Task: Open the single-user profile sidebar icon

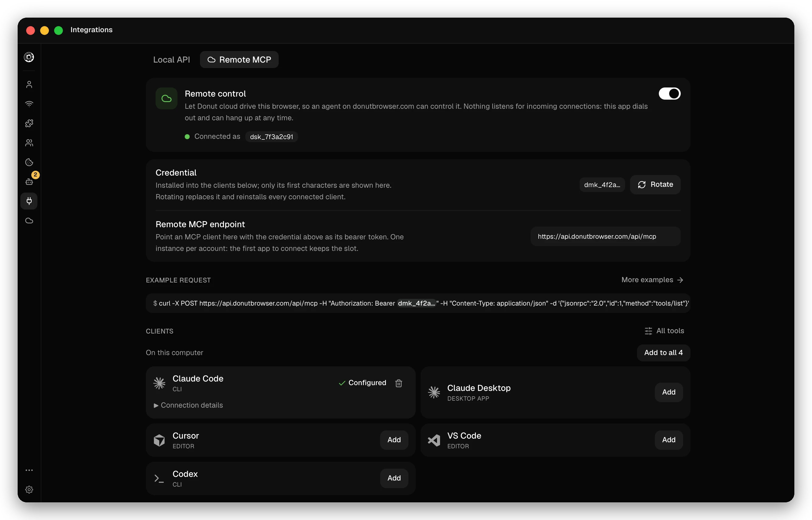Action: coord(29,84)
